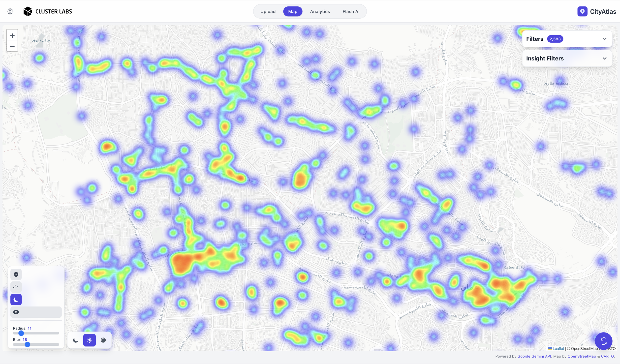The image size is (620, 364).
Task: Select the round dark-circle map theme
Action: coord(103,340)
